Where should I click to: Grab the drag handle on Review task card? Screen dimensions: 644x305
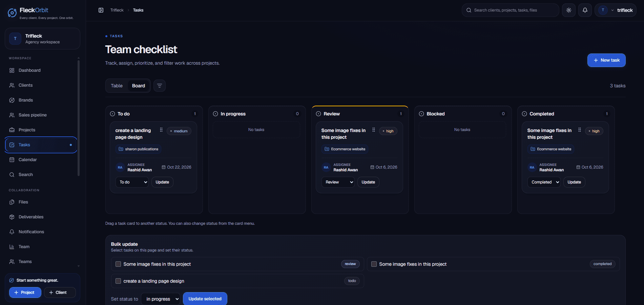coord(374,130)
